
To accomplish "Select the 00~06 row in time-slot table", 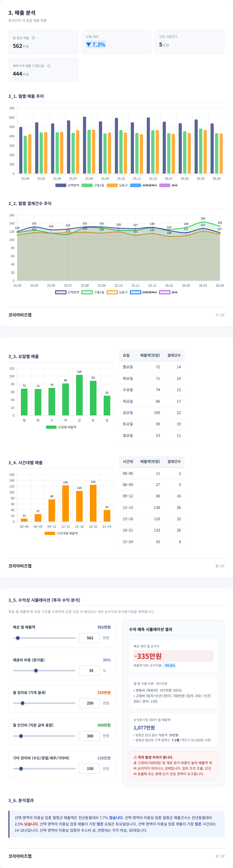I will pyautogui.click(x=152, y=473).
